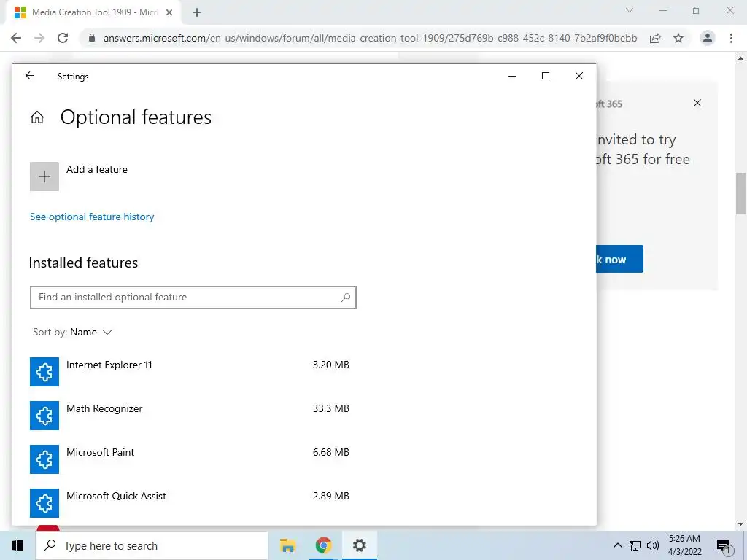The height and width of the screenshot is (560, 747).
Task: Click the Add a feature label
Action: (x=97, y=169)
